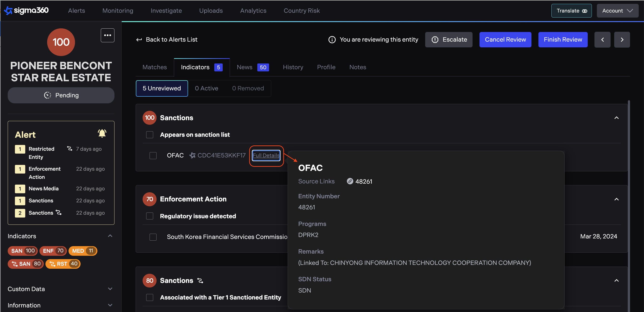Go to previous entity with left arrow
This screenshot has width=644, height=312.
point(602,39)
